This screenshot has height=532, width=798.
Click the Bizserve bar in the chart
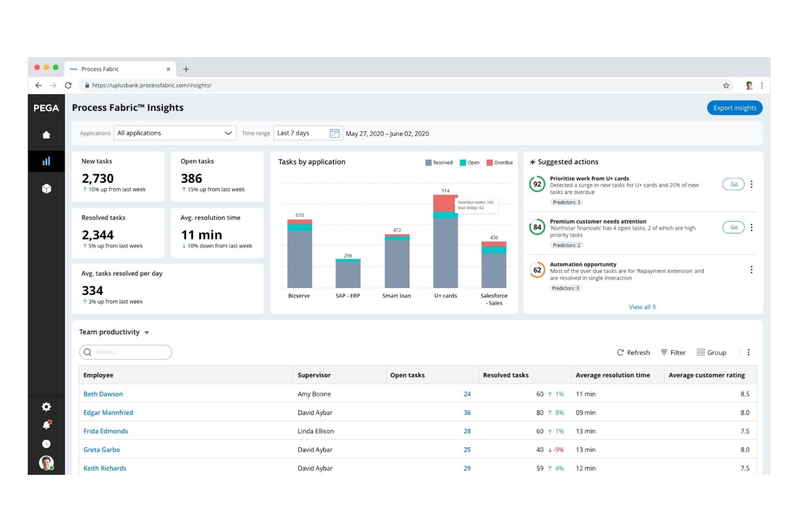click(x=299, y=254)
